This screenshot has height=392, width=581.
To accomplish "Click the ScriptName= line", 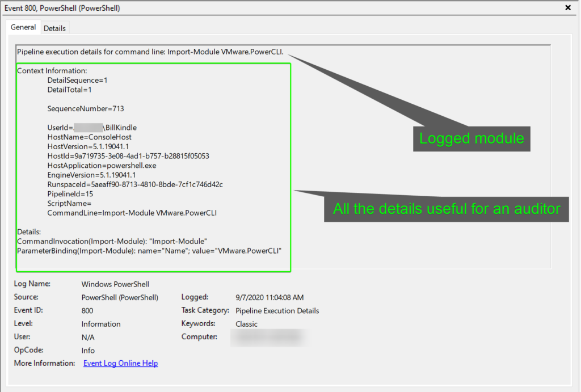I will [69, 204].
